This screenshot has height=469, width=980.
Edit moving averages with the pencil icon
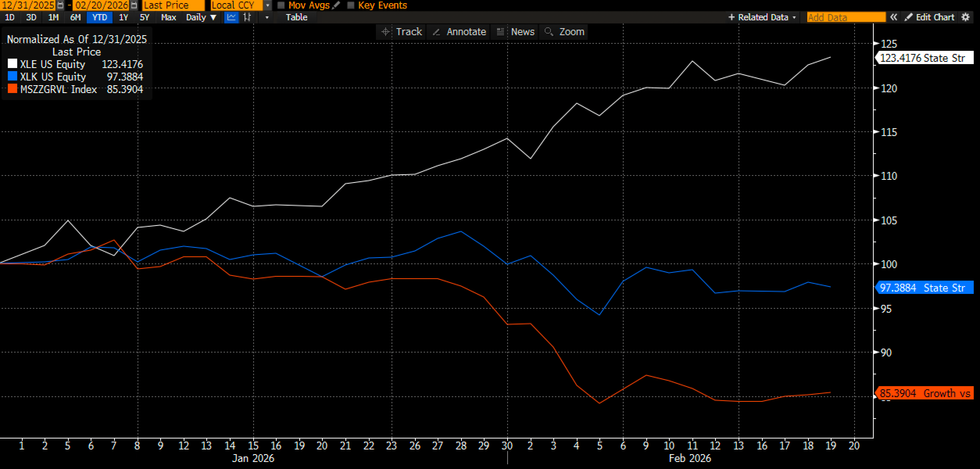[x=336, y=5]
